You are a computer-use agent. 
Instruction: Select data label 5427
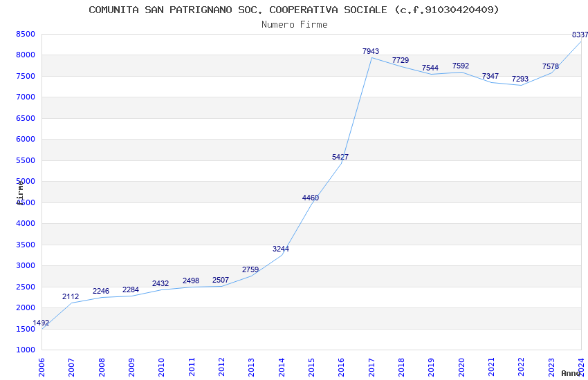[340, 157]
